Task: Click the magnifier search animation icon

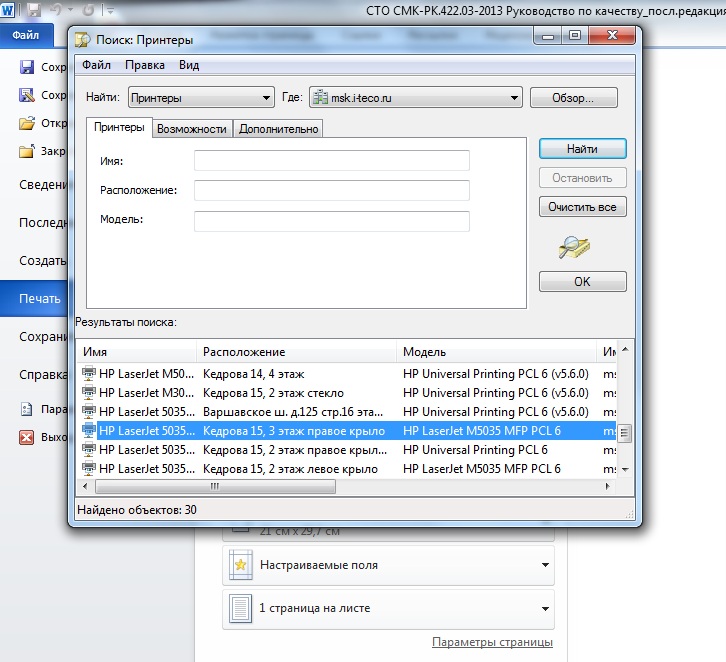Action: coord(574,248)
